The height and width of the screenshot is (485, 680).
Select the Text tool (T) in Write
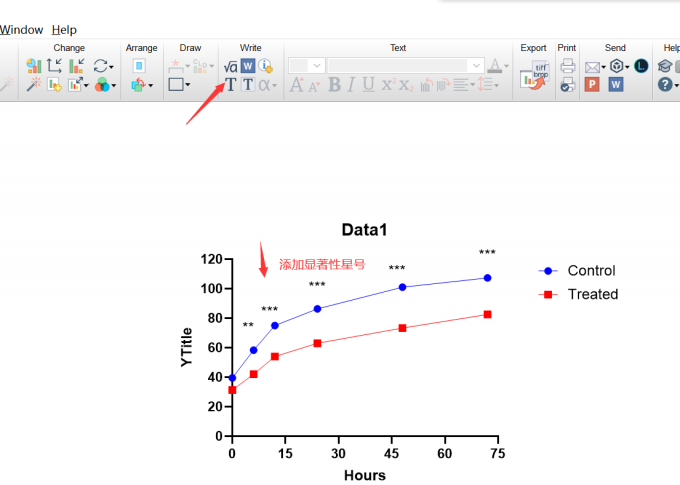(x=231, y=85)
